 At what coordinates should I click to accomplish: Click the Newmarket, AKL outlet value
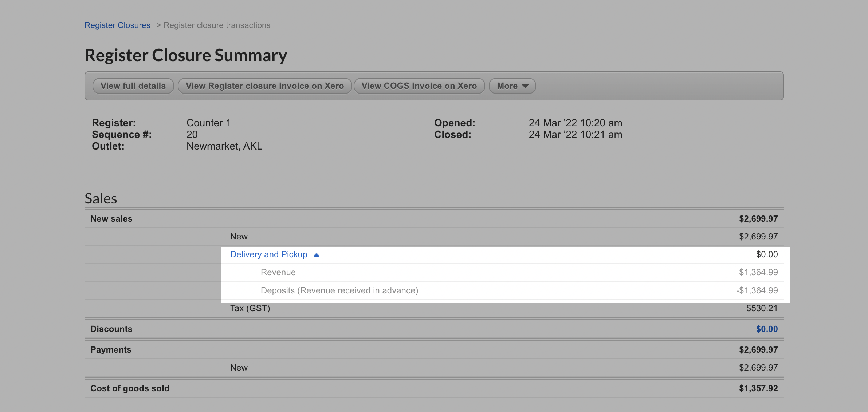(x=224, y=146)
